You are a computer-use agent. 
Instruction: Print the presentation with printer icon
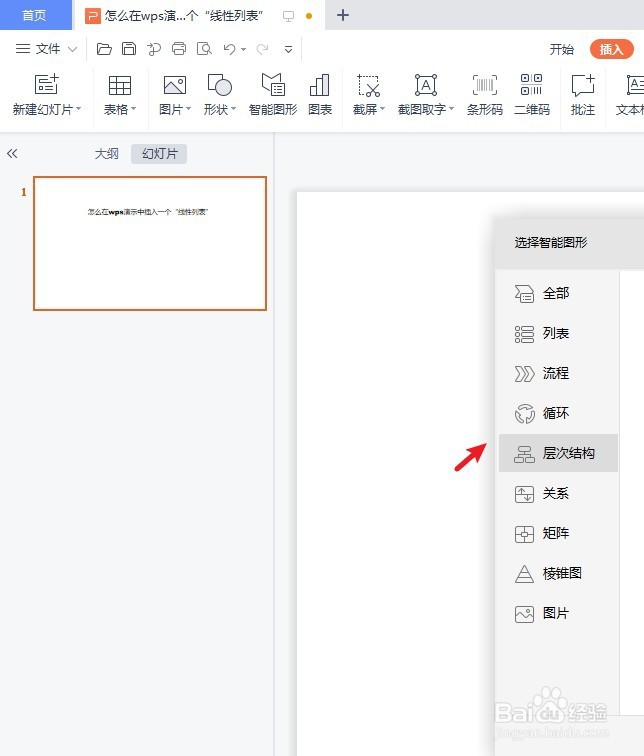(x=179, y=49)
